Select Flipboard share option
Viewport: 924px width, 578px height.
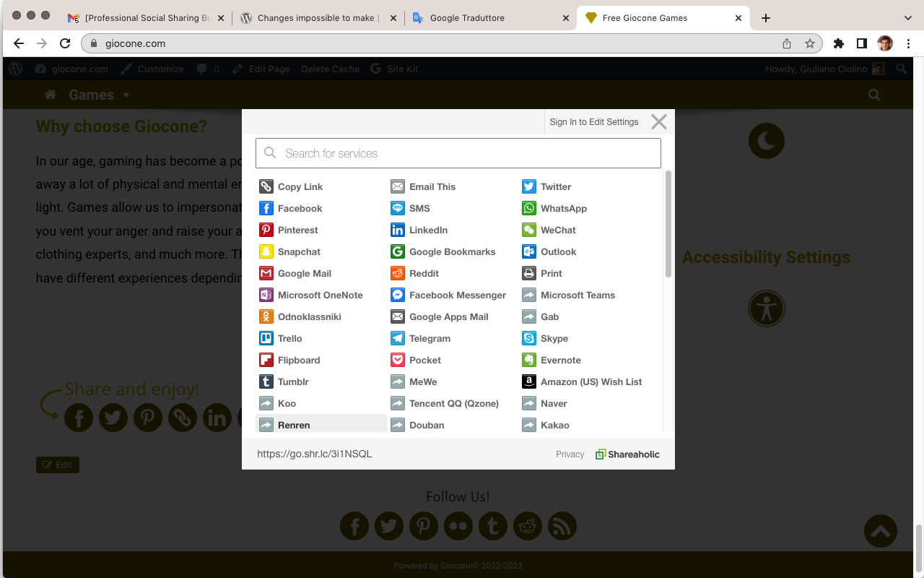pos(289,360)
